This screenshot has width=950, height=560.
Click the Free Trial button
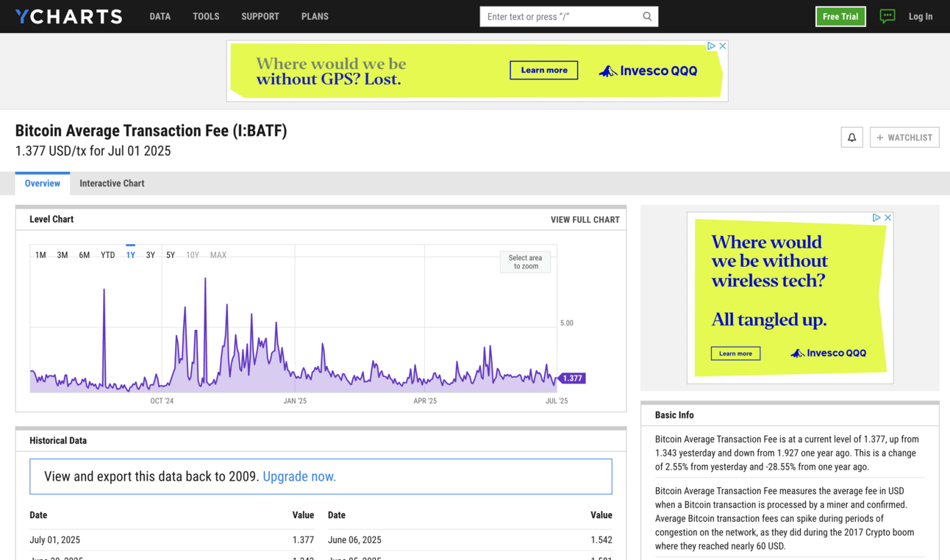click(840, 16)
